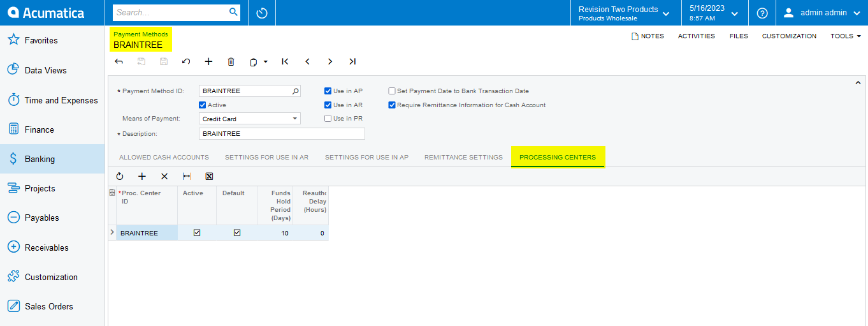Go to the last record
Screen dimensions: 868x326
(352, 62)
